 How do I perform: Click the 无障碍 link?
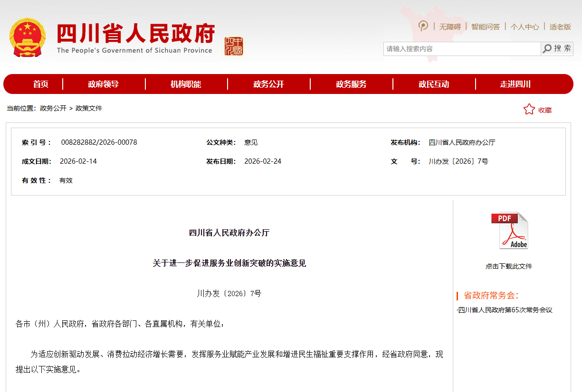pos(449,27)
